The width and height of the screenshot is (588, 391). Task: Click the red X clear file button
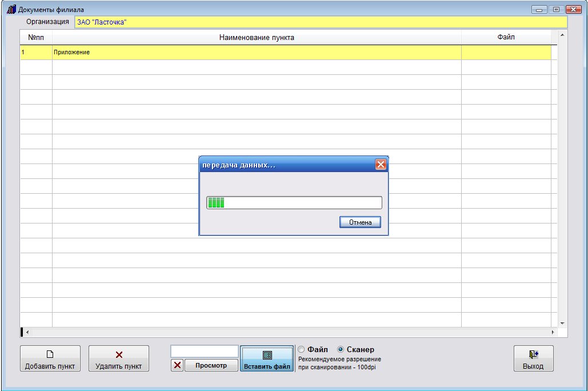(177, 365)
